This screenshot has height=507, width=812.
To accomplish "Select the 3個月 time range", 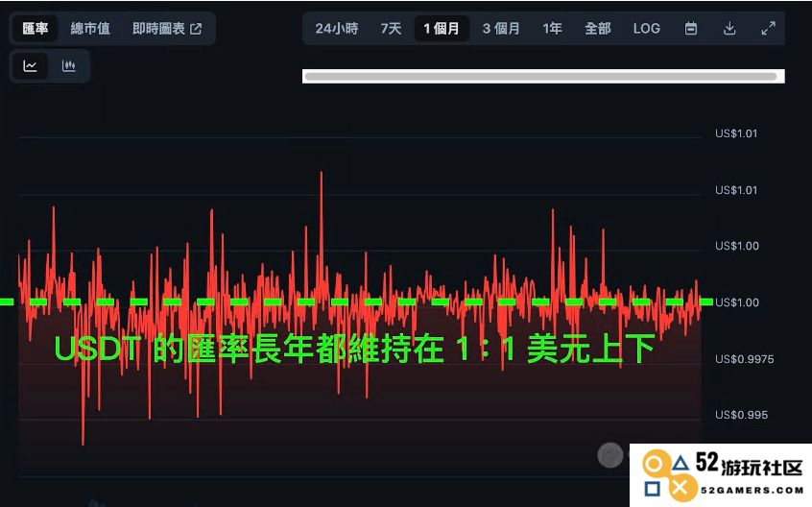I will pyautogui.click(x=501, y=28).
